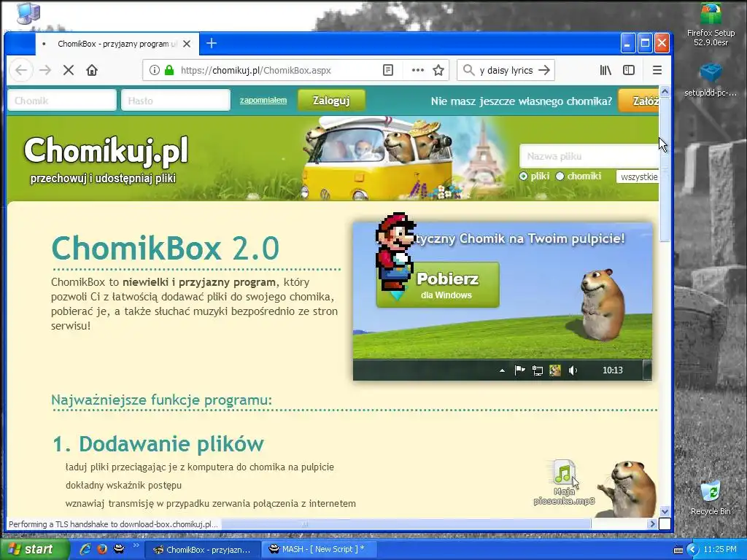The width and height of the screenshot is (747, 560).
Task: Click the horizontal scrollbar right arrow
Action: [x=652, y=524]
